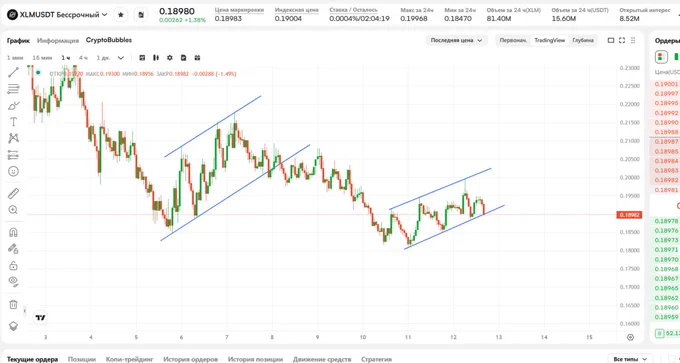
Task: Open the CryptoBubbles tab
Action: click(109, 40)
